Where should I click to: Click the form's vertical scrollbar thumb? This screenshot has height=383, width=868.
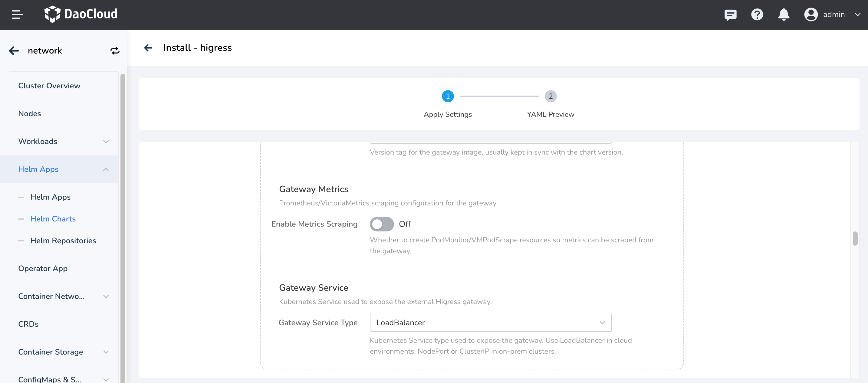pyautogui.click(x=855, y=238)
